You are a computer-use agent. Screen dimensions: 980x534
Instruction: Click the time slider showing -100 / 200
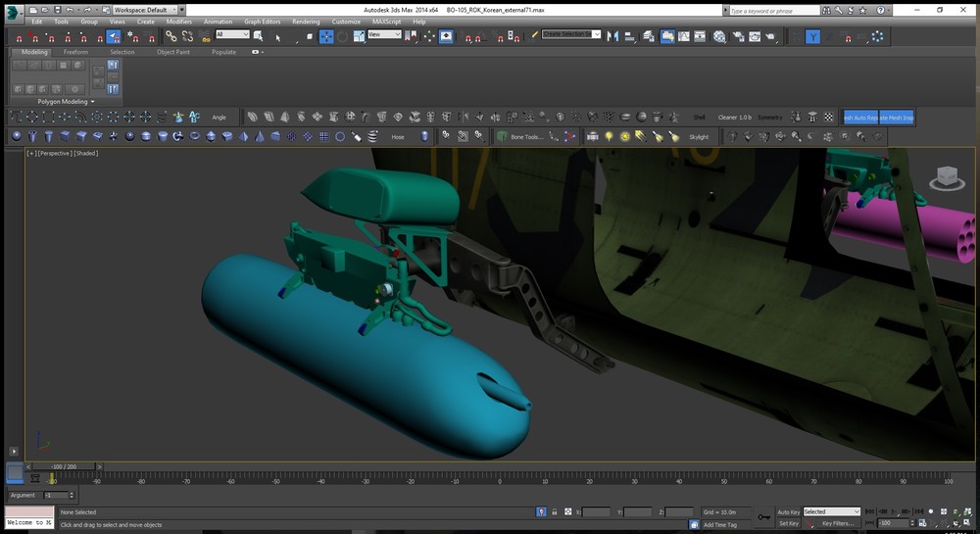[65, 466]
